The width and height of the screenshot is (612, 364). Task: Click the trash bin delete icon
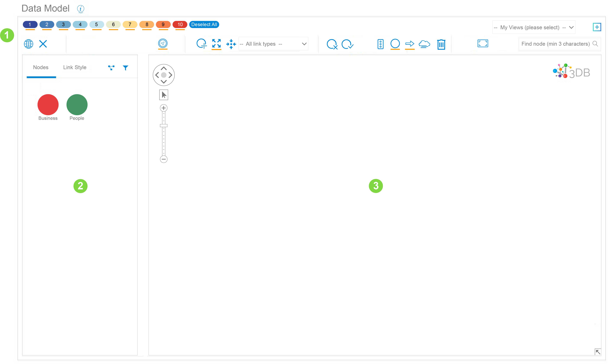pyautogui.click(x=441, y=44)
